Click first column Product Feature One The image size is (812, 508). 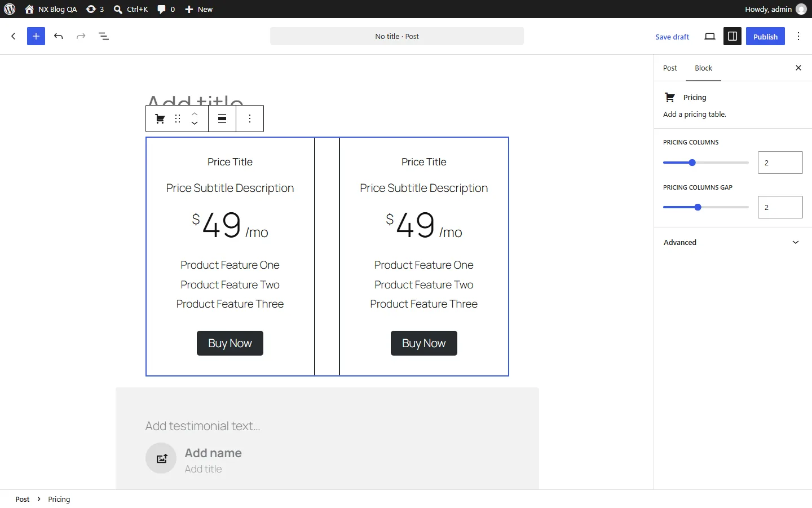click(x=230, y=265)
